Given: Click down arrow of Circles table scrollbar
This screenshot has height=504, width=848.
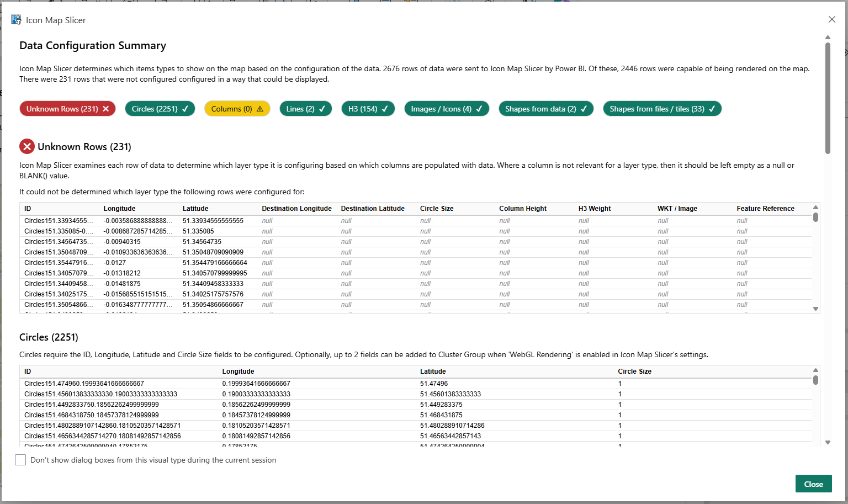Looking at the screenshot, I should pyautogui.click(x=828, y=442).
